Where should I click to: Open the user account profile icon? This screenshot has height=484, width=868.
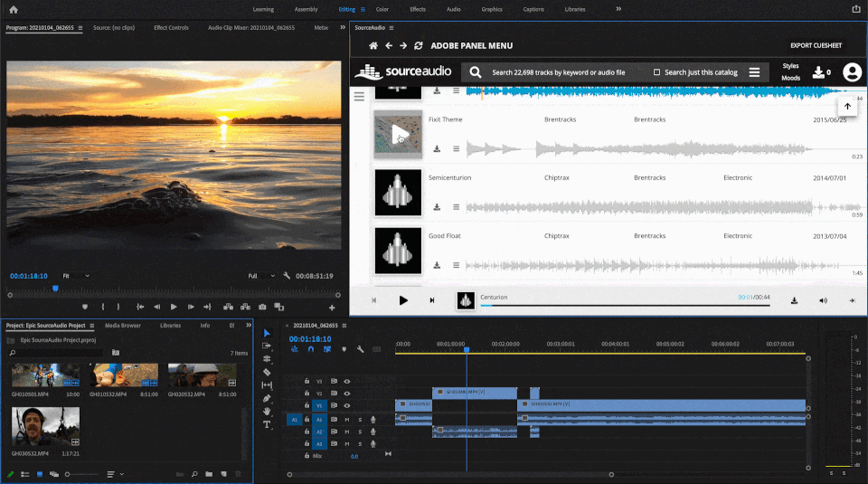coord(852,72)
